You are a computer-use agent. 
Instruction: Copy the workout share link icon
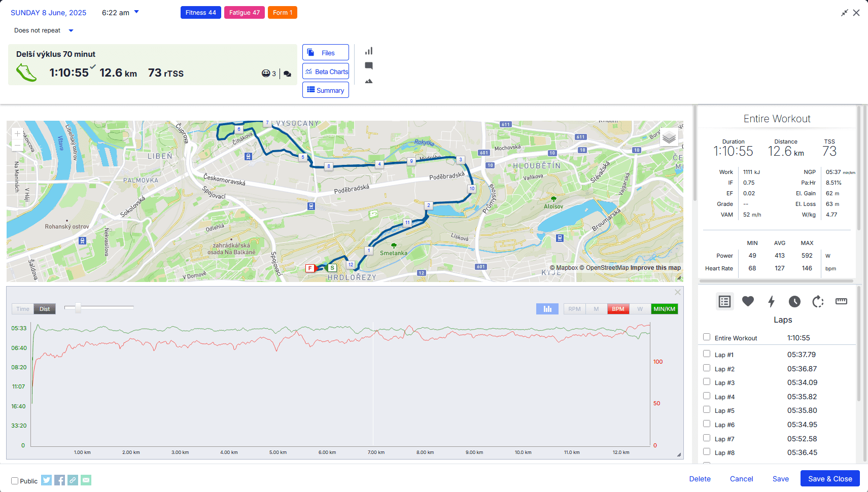click(73, 480)
